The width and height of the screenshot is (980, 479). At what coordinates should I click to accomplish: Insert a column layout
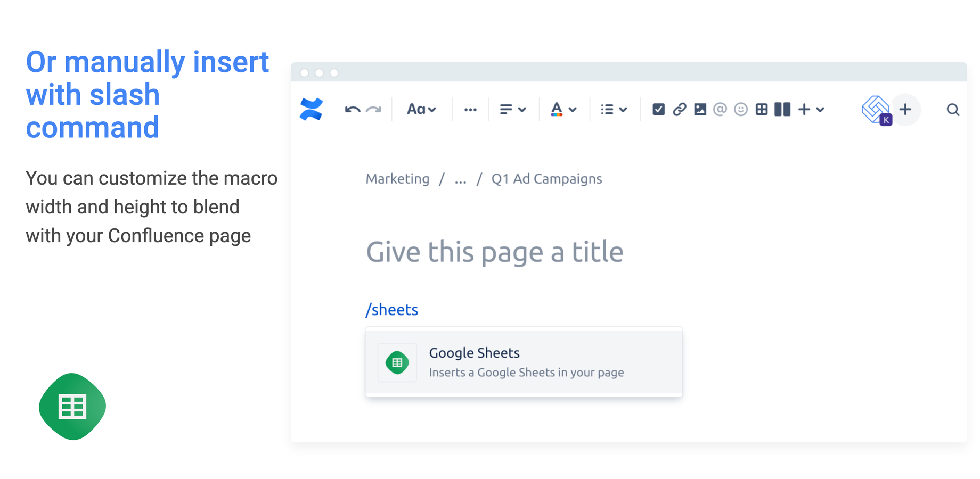point(782,110)
